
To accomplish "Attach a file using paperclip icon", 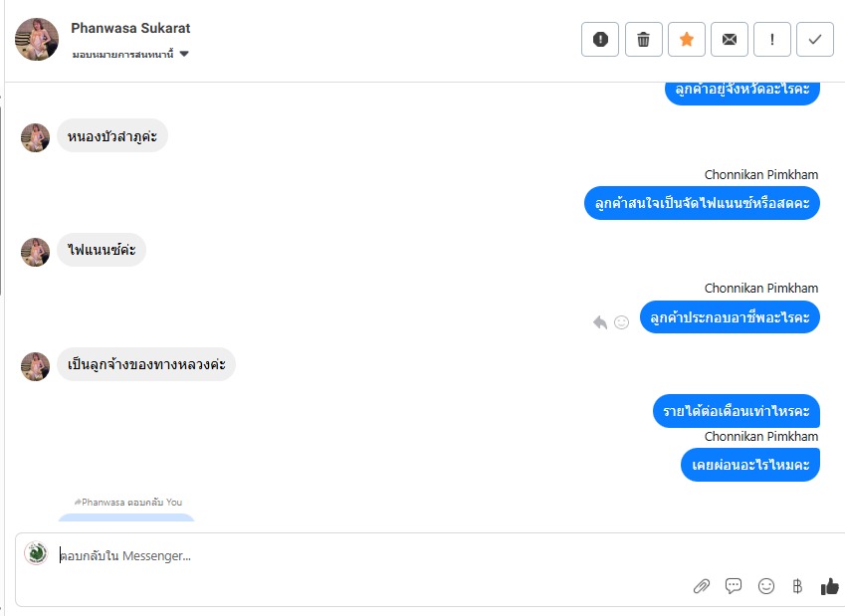I will 701,586.
